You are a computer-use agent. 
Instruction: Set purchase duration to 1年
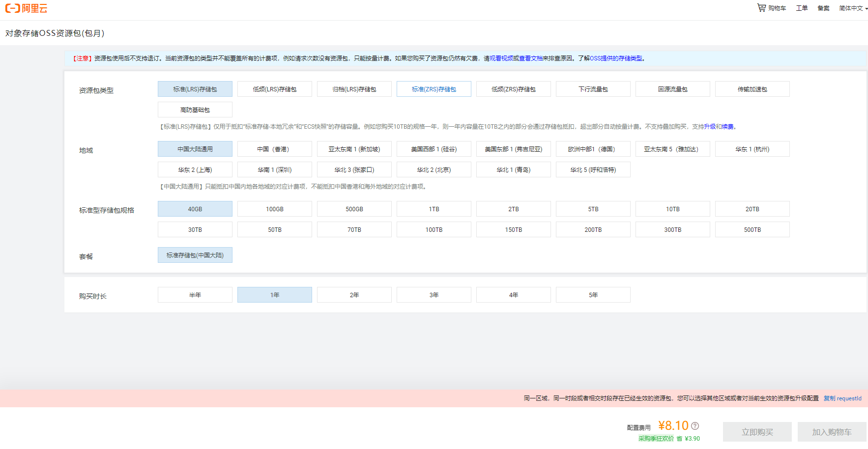(275, 295)
